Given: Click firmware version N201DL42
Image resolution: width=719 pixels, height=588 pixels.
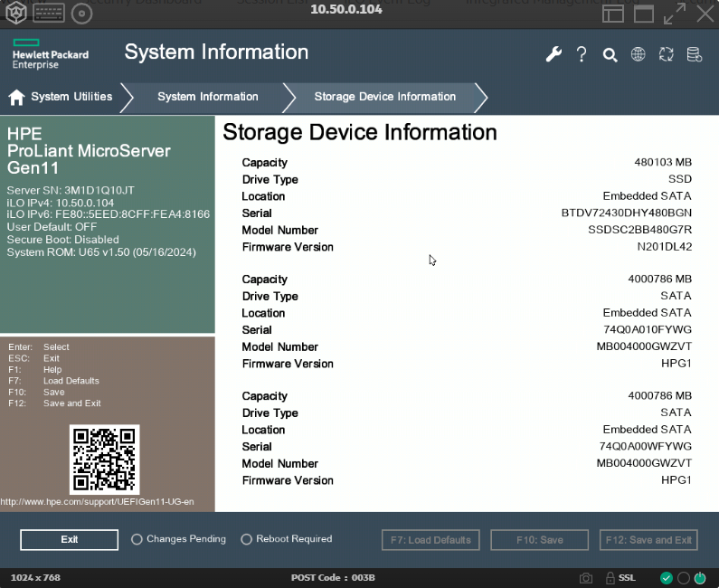Looking at the screenshot, I should [665, 247].
